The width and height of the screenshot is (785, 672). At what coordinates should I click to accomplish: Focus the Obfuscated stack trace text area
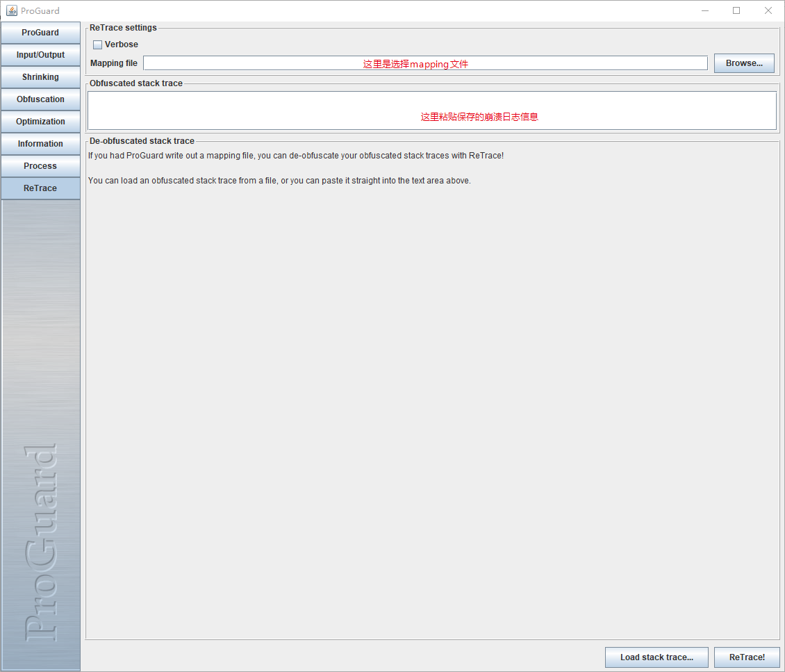pyautogui.click(x=432, y=110)
